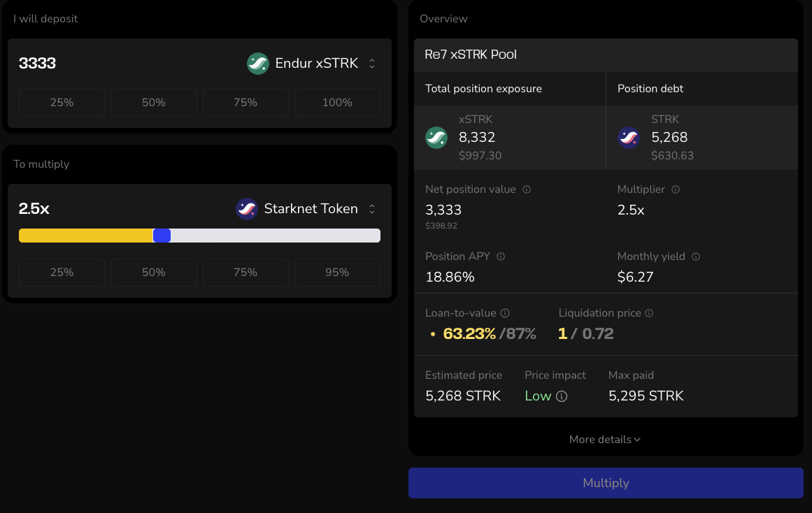Click the STRK token icon under Position debt
This screenshot has width=812, height=513.
629,138
